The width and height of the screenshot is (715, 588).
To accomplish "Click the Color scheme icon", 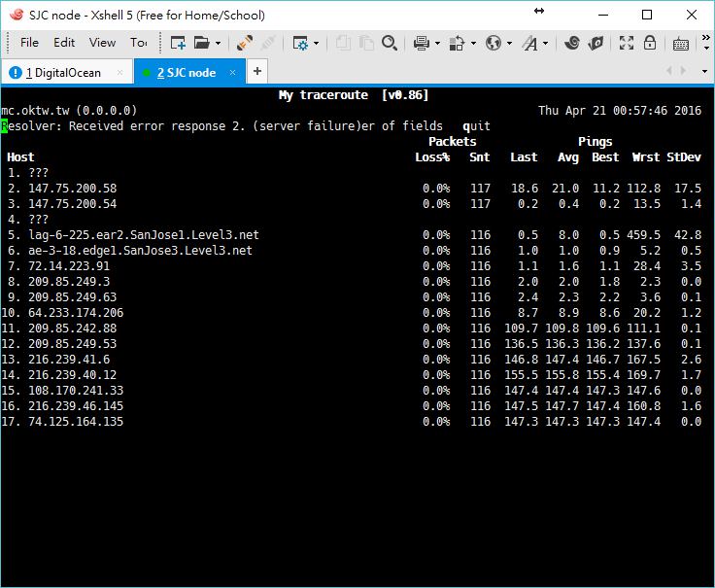I will pos(457,43).
